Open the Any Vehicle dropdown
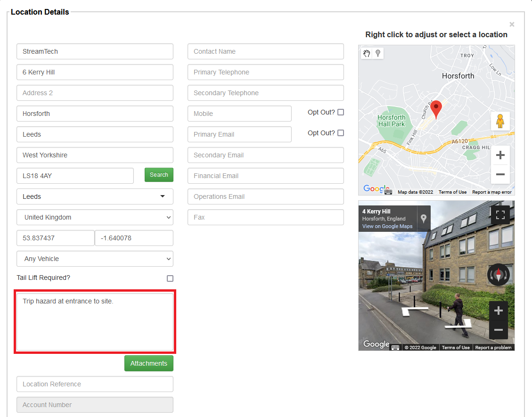Image resolution: width=532 pixels, height=417 pixels. pos(95,259)
